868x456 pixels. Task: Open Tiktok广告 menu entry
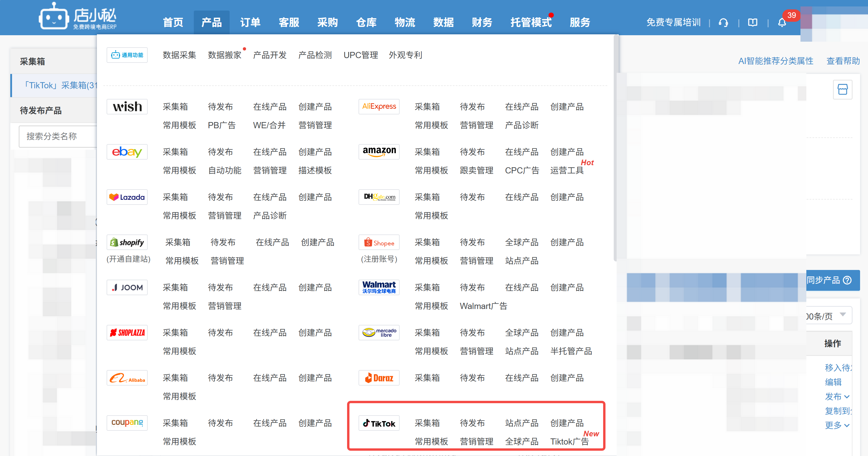(x=569, y=441)
